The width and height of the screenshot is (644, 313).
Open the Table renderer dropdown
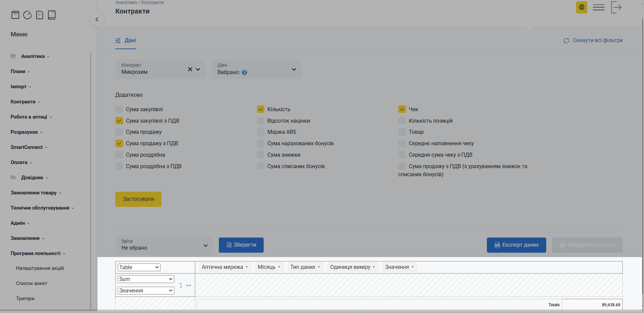pos(139,267)
